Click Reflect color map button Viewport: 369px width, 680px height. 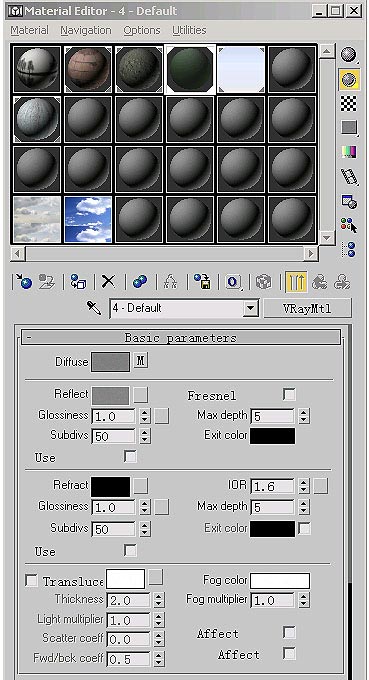(x=140, y=395)
